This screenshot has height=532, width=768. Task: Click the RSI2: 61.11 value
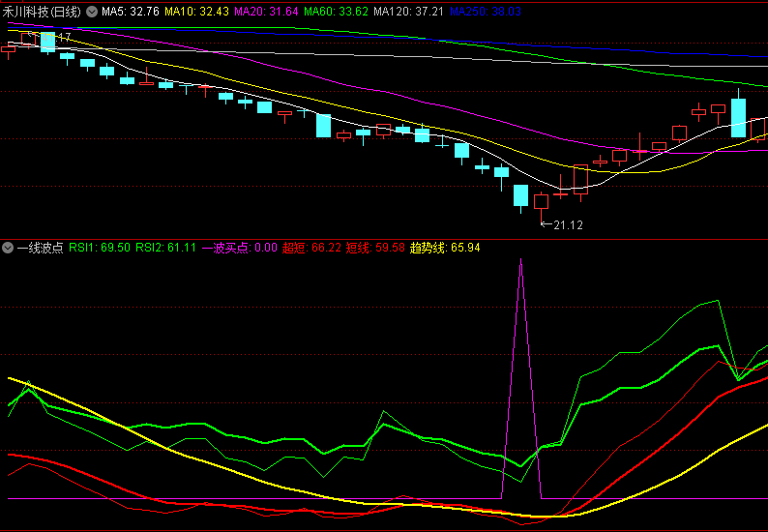165,248
